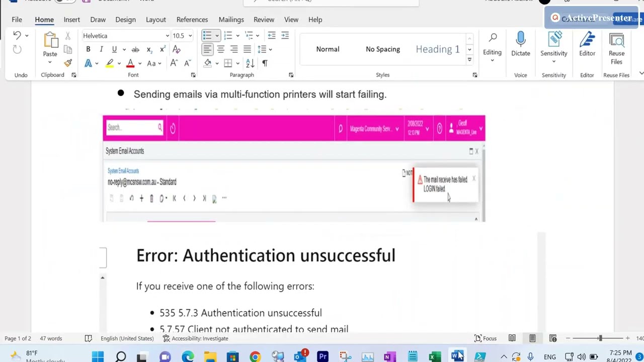The width and height of the screenshot is (644, 362).
Task: Switch to the References tab
Action: (x=192, y=20)
